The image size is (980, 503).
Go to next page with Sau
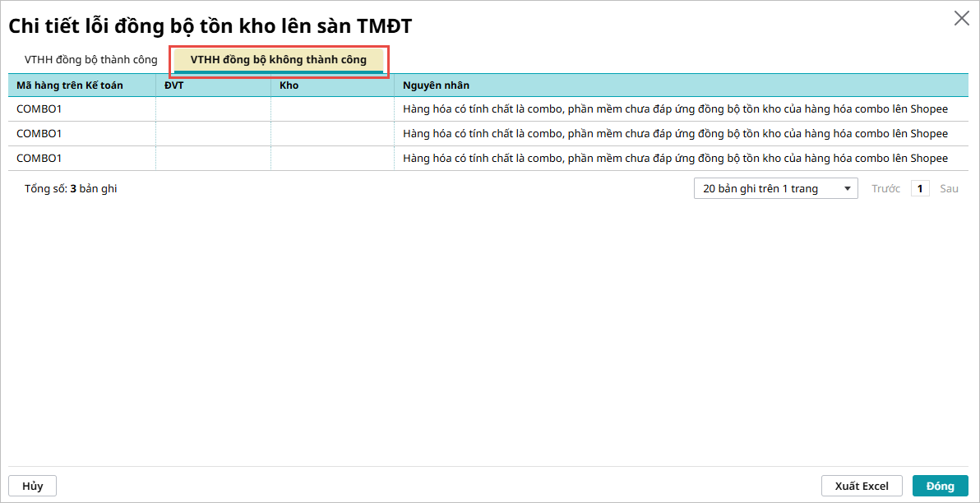pyautogui.click(x=949, y=189)
